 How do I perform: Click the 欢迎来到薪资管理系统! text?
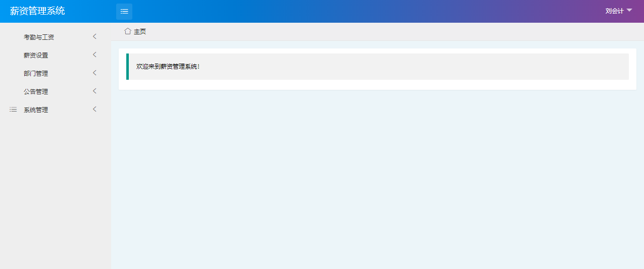coord(168,67)
